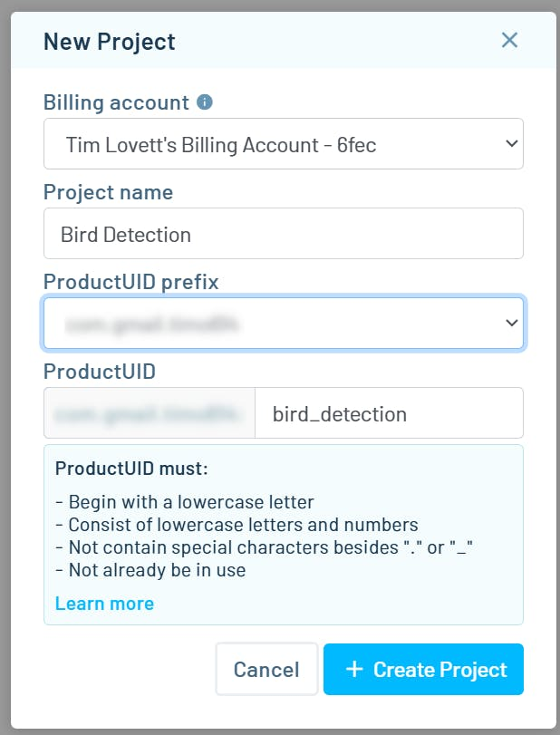
Task: Expand the ProductUID prefix dropdown arrow
Action: click(x=511, y=323)
